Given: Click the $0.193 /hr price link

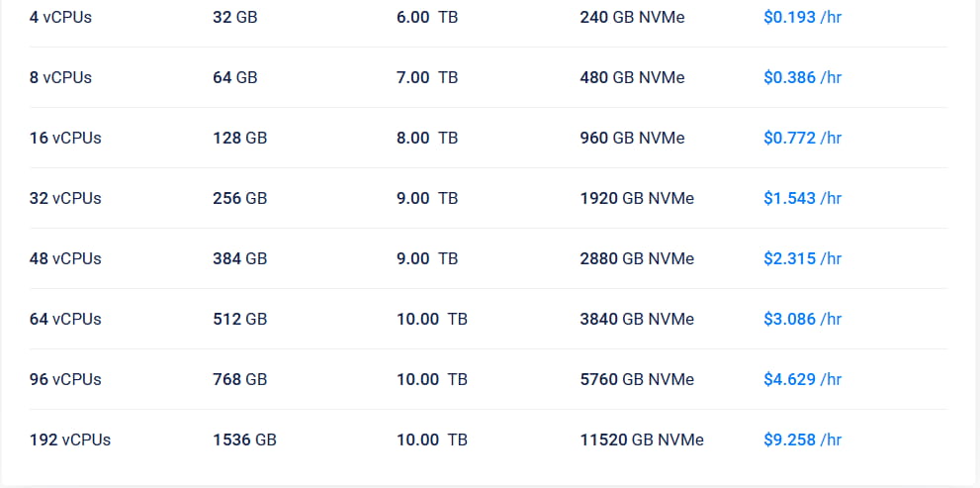Looking at the screenshot, I should [x=802, y=17].
